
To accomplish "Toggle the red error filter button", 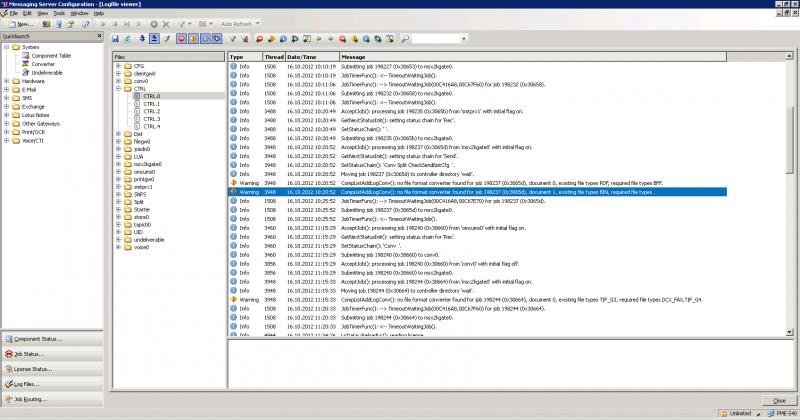I will pyautogui.click(x=182, y=38).
